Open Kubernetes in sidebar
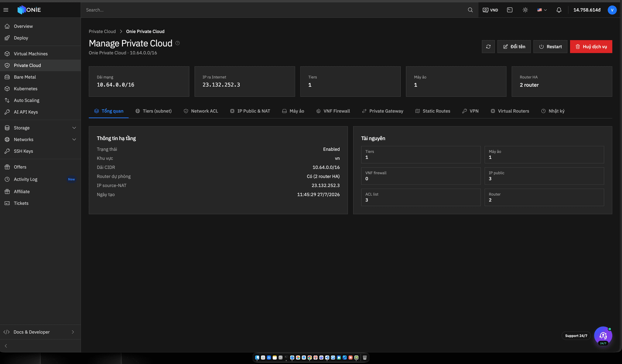This screenshot has height=364, width=622. 40,89
